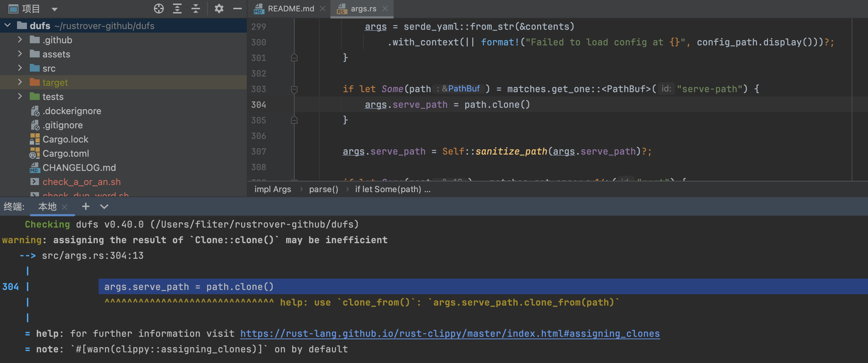Select the 本地 terminal tab

point(47,206)
